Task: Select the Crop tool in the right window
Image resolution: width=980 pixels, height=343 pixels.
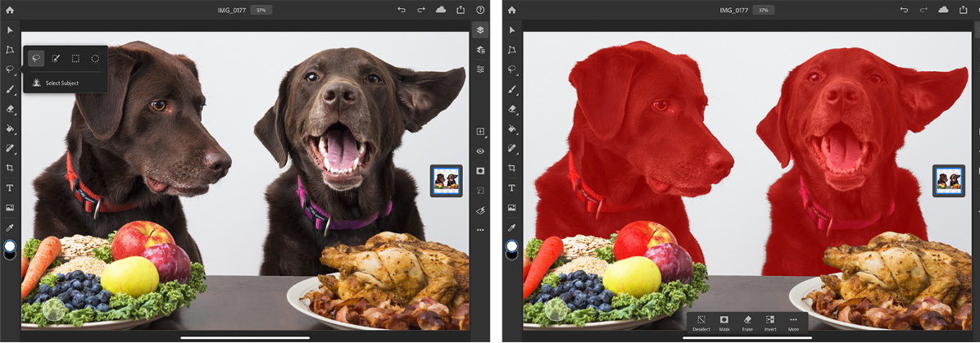Action: pos(512,168)
